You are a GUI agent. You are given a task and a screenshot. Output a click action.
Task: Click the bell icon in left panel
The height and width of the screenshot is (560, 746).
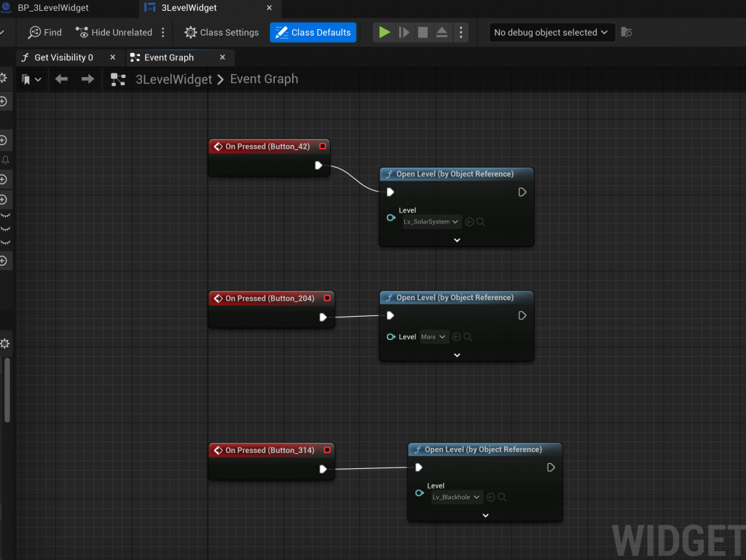[5, 160]
